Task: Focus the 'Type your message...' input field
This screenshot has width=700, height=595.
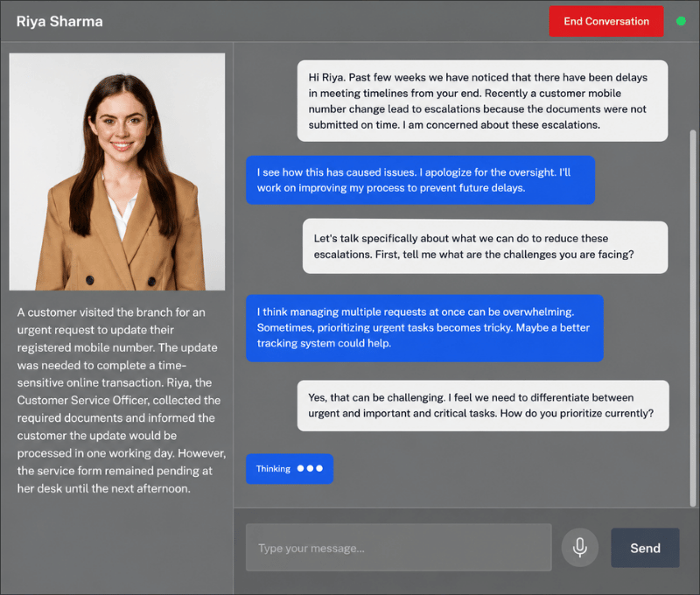Action: pyautogui.click(x=399, y=547)
